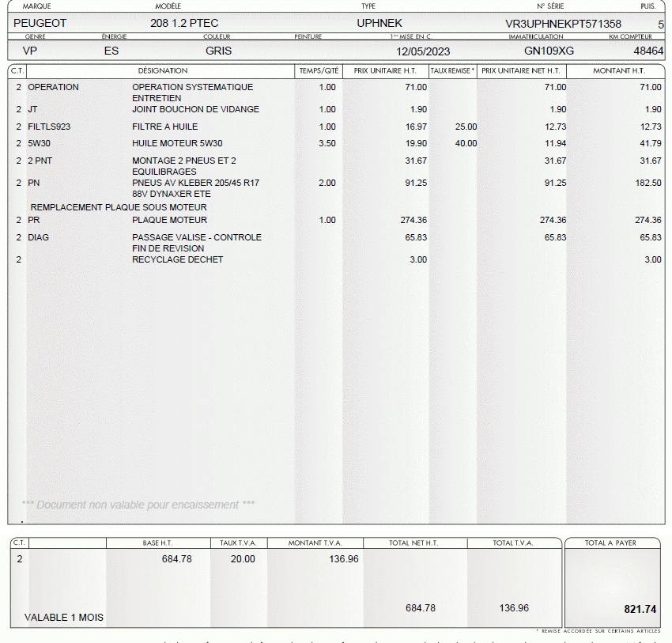This screenshot has width=672, height=643.
Task: Select the PASSAGE VALISE - CONTROLE description
Action: click(197, 237)
